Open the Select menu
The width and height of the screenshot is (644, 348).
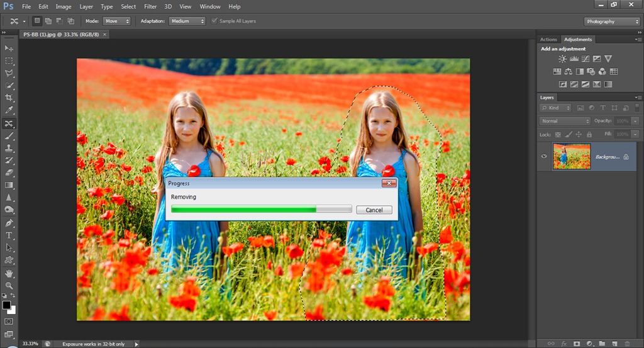point(128,6)
